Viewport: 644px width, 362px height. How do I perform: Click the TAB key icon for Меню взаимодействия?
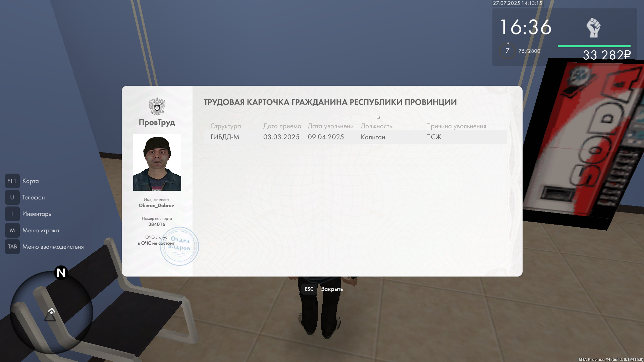pos(12,247)
